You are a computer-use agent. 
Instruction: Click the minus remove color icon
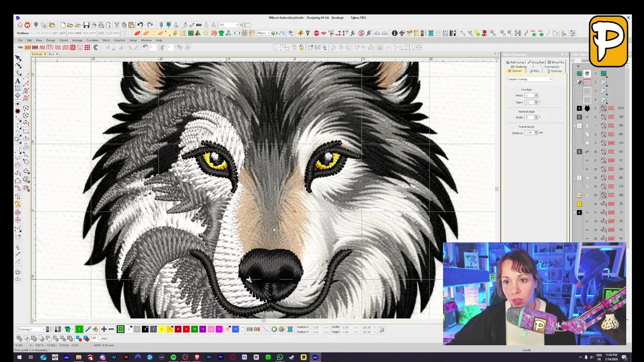pos(111,329)
